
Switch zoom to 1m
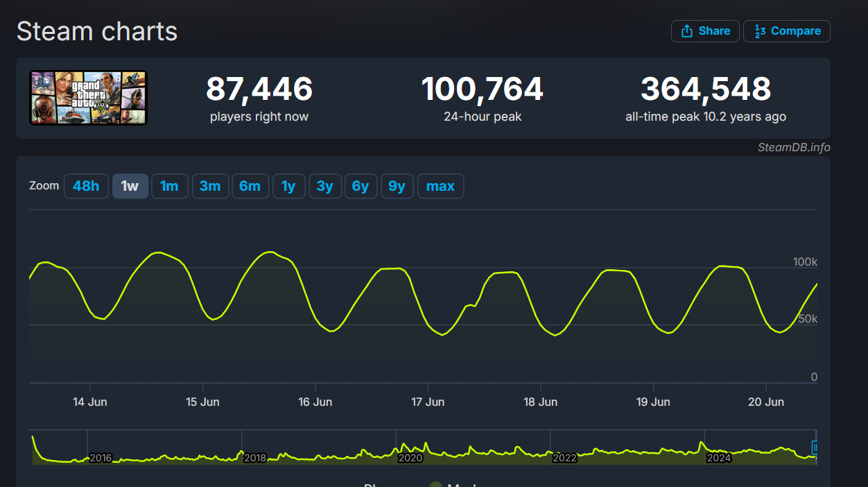[x=169, y=186]
